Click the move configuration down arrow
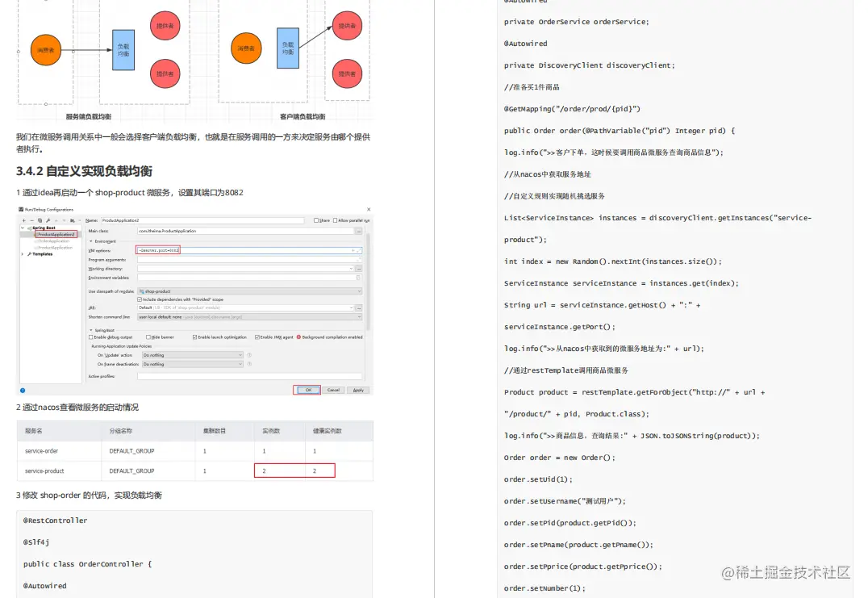868x598 pixels. tap(65, 220)
